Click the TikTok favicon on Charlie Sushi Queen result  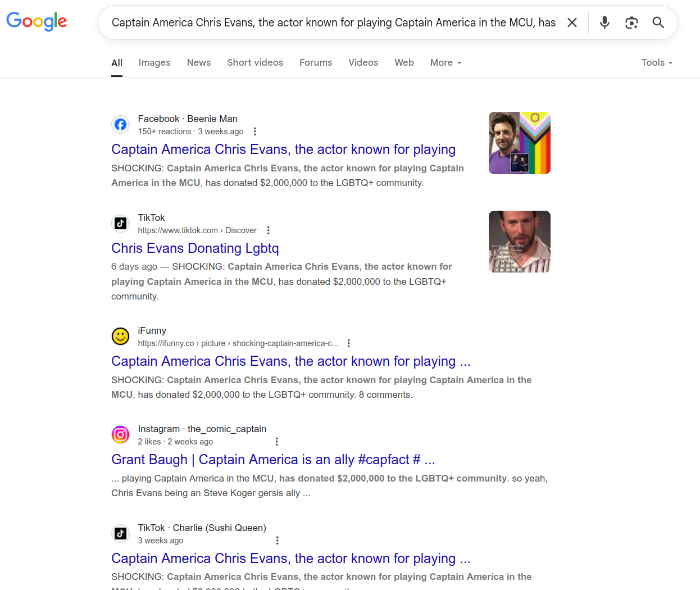coord(120,533)
